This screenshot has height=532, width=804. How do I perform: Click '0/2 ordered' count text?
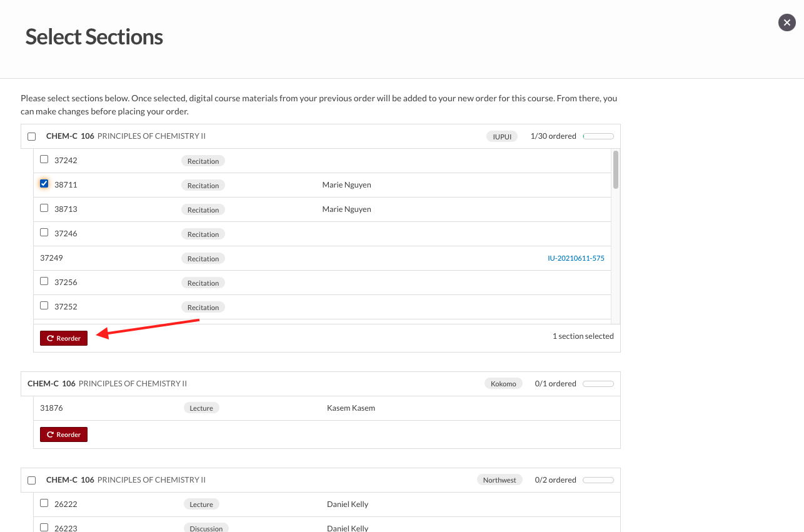556,479
